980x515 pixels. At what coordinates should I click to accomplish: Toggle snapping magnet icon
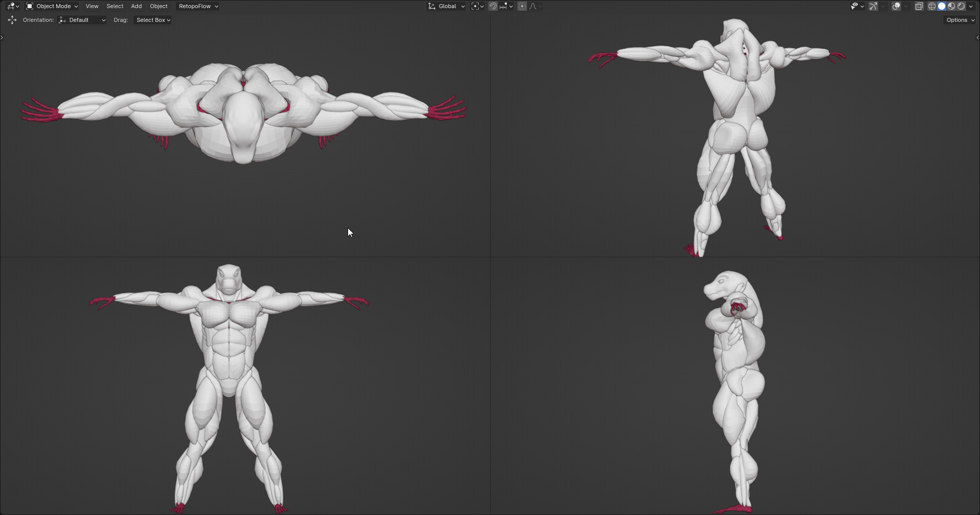click(x=493, y=6)
